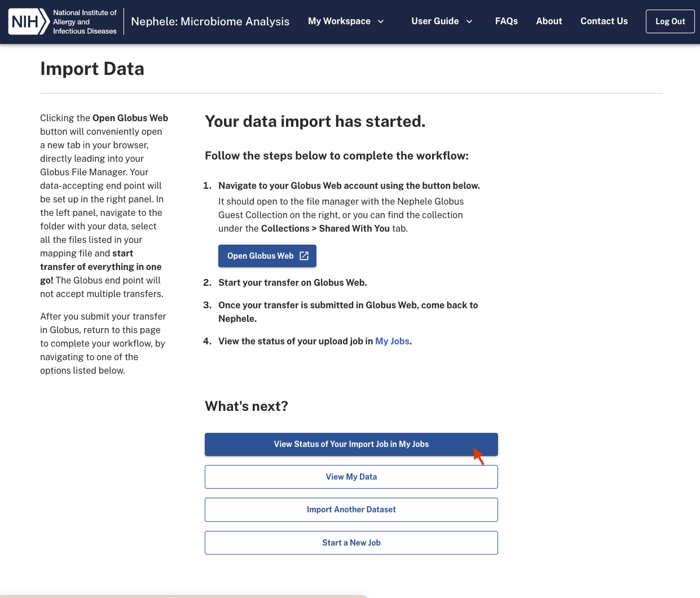Click the Nephele: Microbiome Analysis site title
The image size is (700, 598).
[x=210, y=21]
